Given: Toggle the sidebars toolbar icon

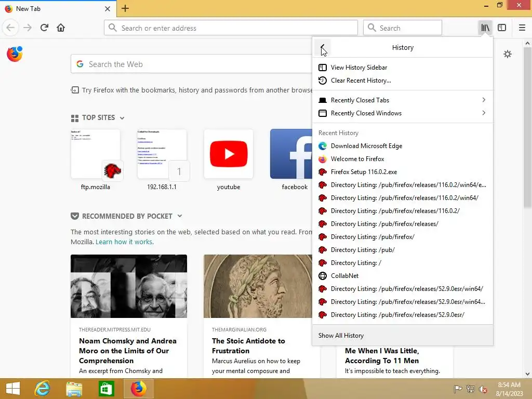Looking at the screenshot, I should pos(502,28).
